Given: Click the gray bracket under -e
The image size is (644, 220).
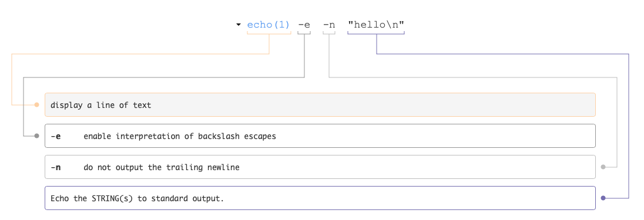Looking at the screenshot, I should click(304, 32).
